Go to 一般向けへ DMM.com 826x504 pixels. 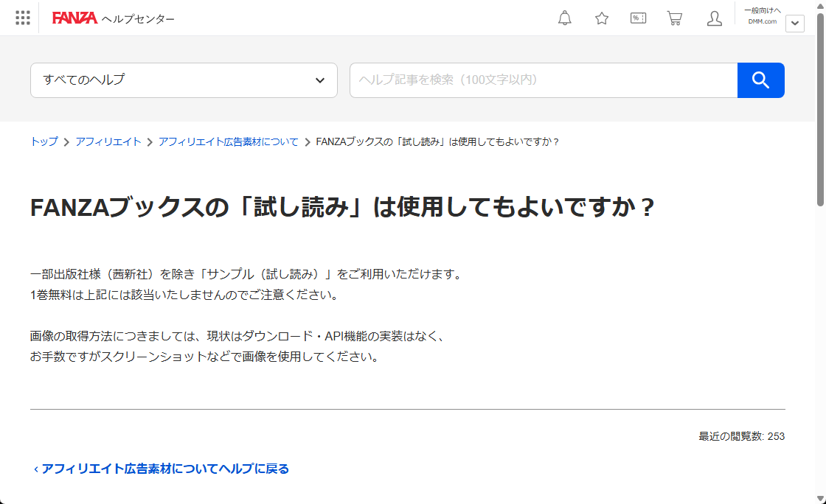[x=762, y=15]
